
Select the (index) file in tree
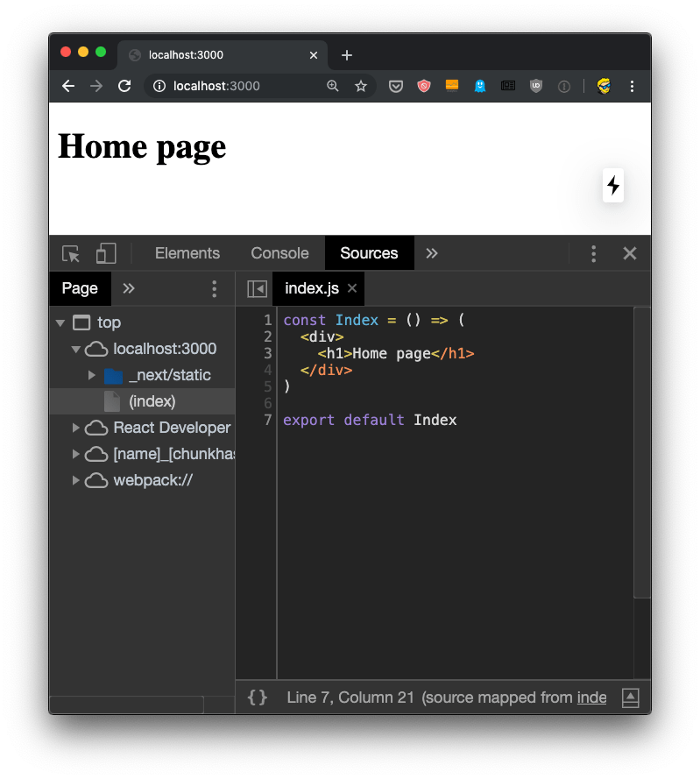tap(152, 401)
